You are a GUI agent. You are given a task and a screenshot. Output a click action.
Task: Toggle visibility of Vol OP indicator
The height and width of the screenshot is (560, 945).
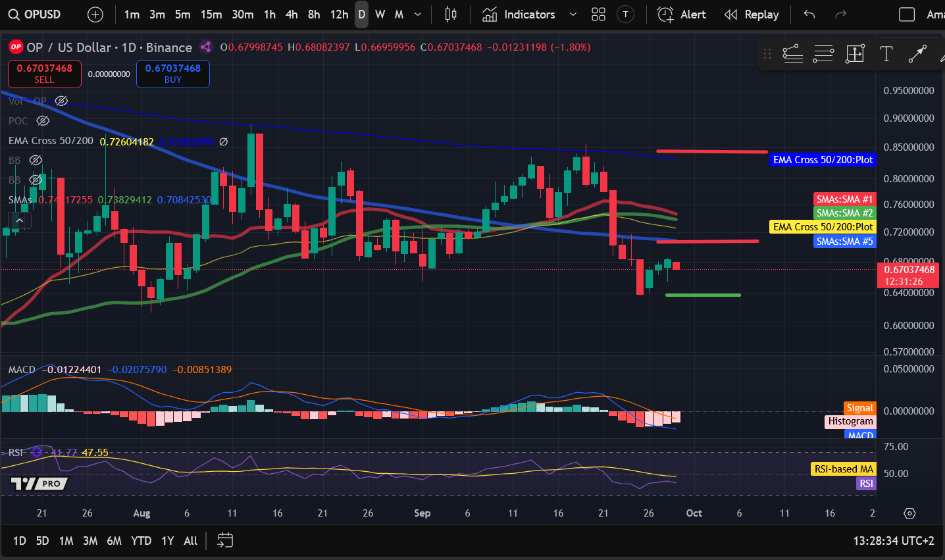(61, 101)
